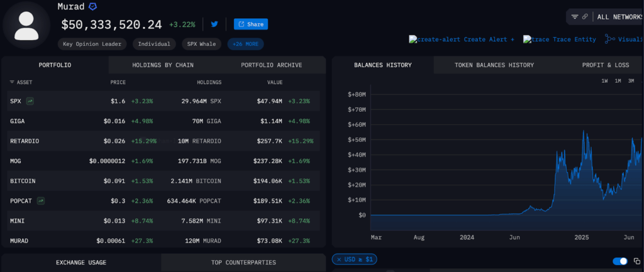Switch to Holdings By Chain tab
This screenshot has height=272, width=644.
click(x=163, y=65)
